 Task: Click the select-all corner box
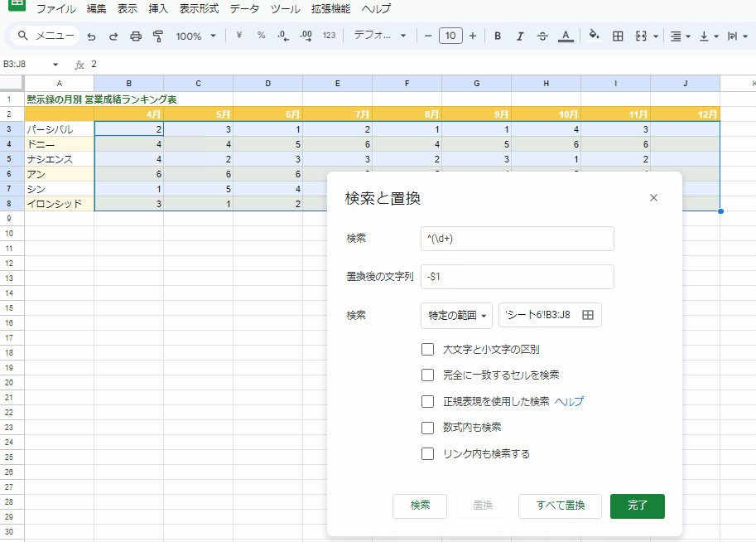(x=12, y=83)
